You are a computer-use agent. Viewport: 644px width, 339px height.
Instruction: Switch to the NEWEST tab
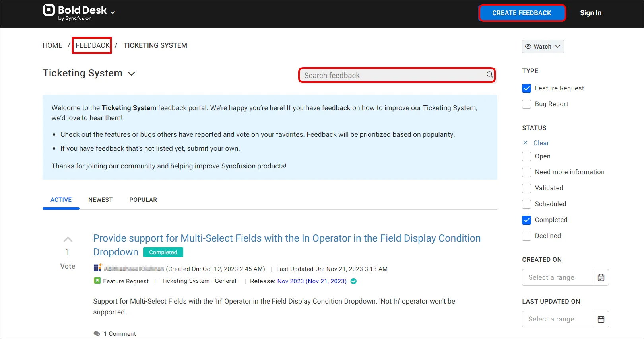click(x=100, y=200)
